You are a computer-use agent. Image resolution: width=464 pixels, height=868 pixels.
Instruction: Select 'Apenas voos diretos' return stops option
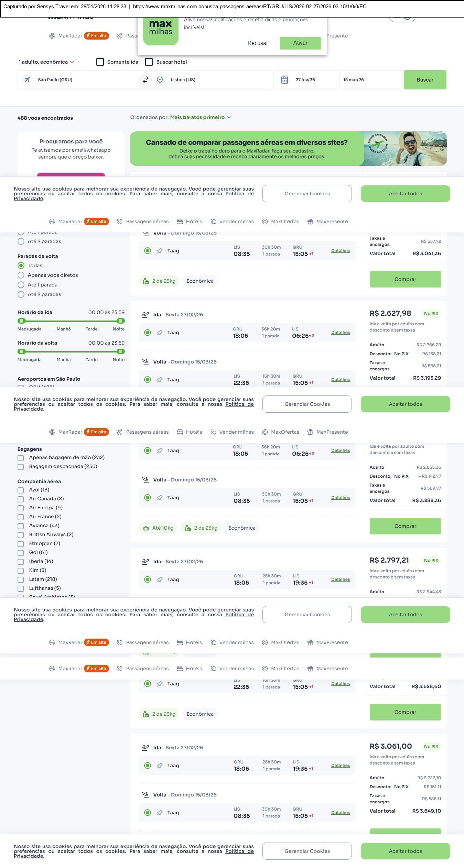[21, 275]
